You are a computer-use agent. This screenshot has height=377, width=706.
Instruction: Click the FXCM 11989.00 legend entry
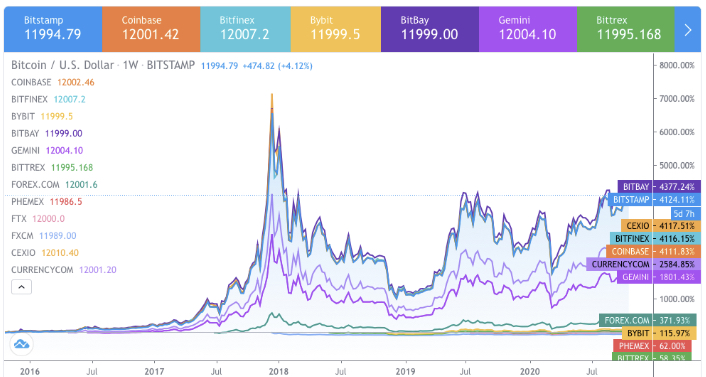(44, 236)
